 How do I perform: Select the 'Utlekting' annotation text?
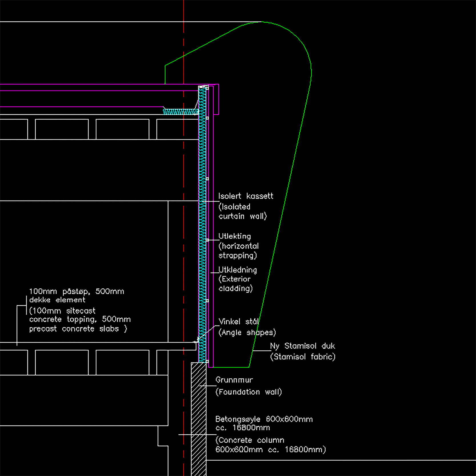click(235, 236)
